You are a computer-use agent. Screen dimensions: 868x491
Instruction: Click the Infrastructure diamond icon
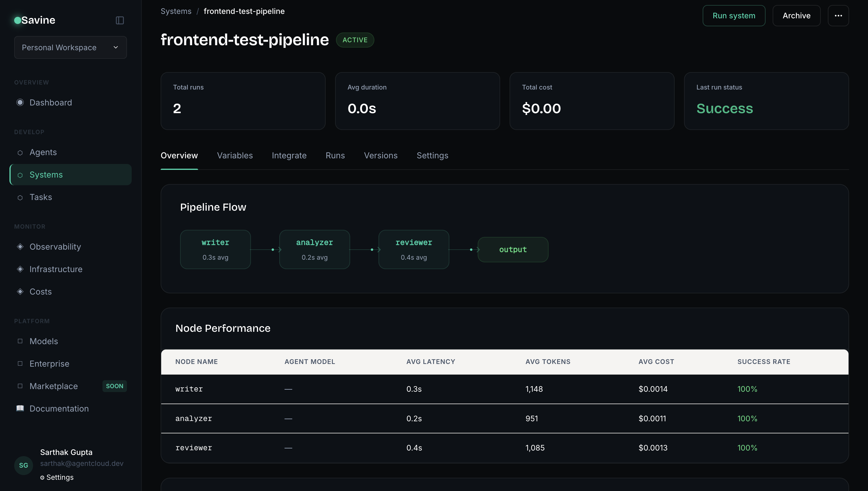pyautogui.click(x=20, y=269)
